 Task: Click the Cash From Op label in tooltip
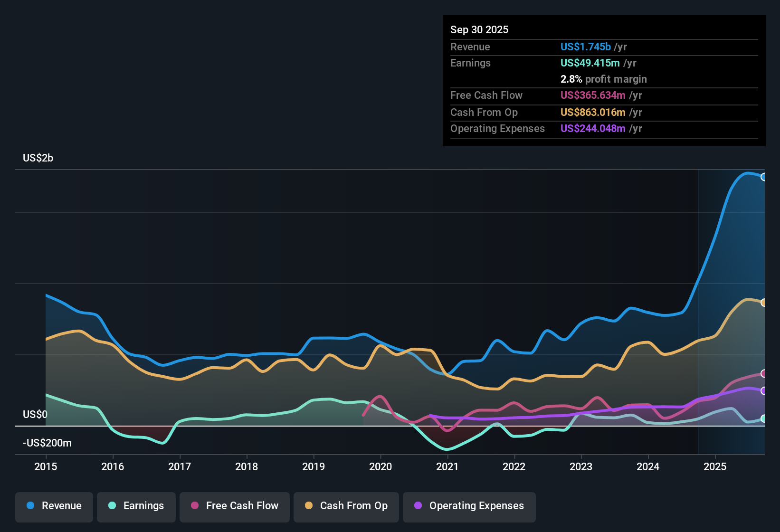484,113
